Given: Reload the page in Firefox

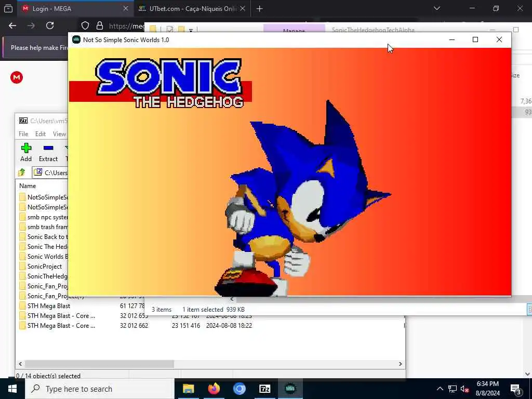Looking at the screenshot, I should (50, 25).
